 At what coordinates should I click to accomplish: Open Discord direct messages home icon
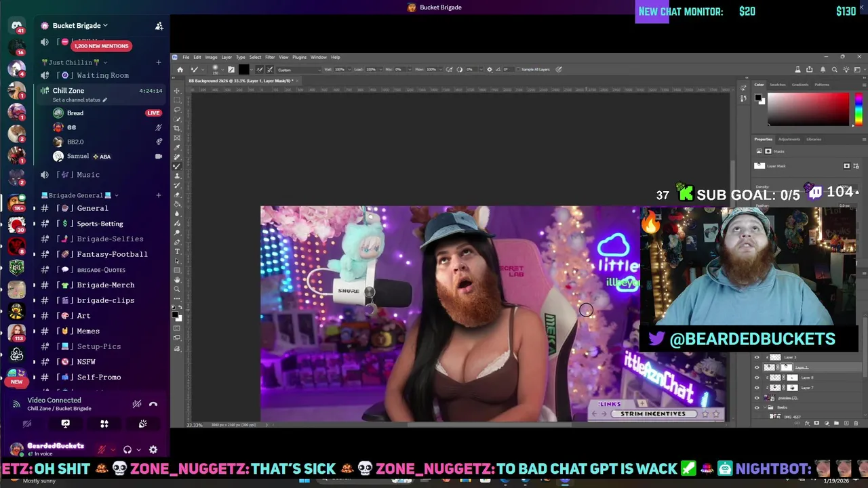point(17,26)
